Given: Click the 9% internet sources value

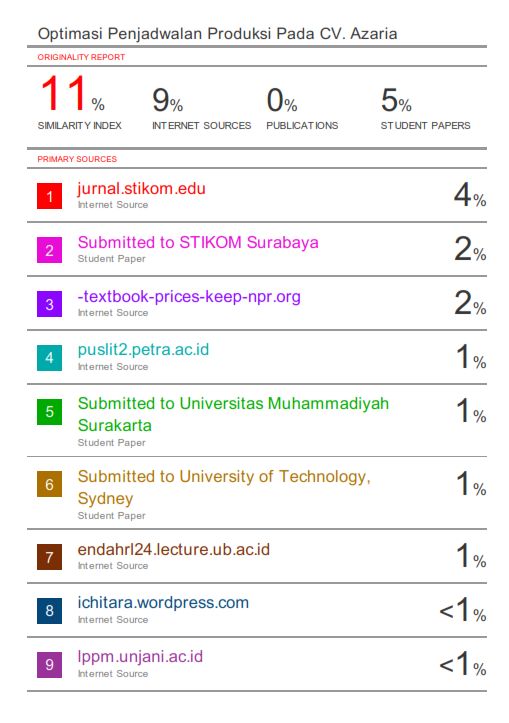Looking at the screenshot, I should click(x=168, y=100).
